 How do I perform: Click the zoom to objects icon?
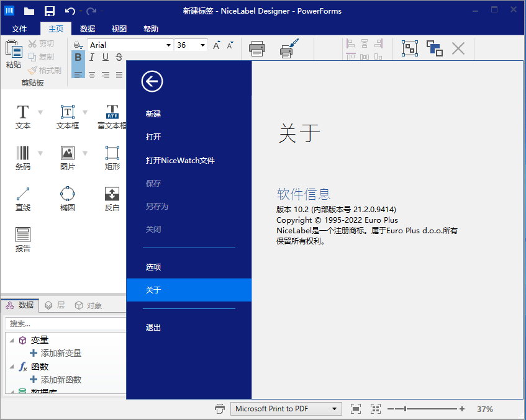376,409
